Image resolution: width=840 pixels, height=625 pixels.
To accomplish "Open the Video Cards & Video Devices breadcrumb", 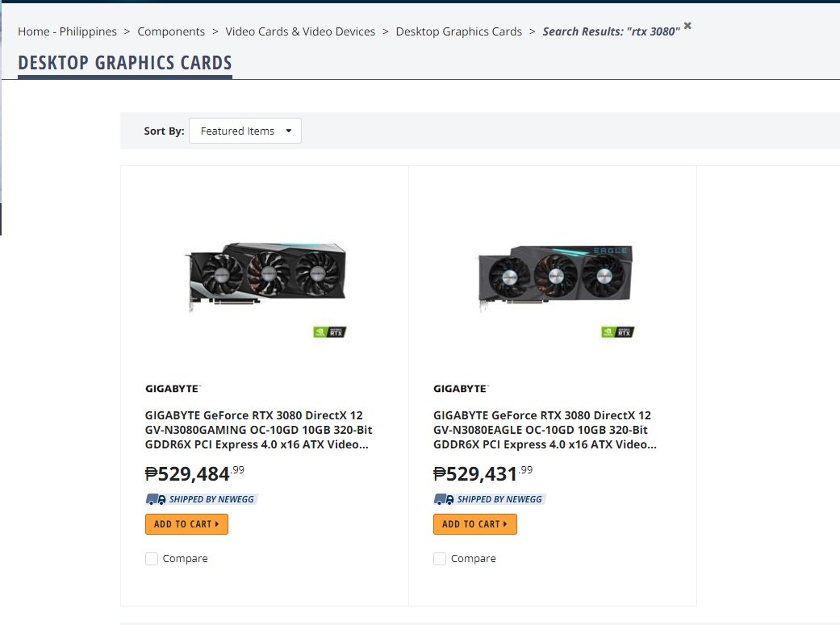I will pos(299,31).
